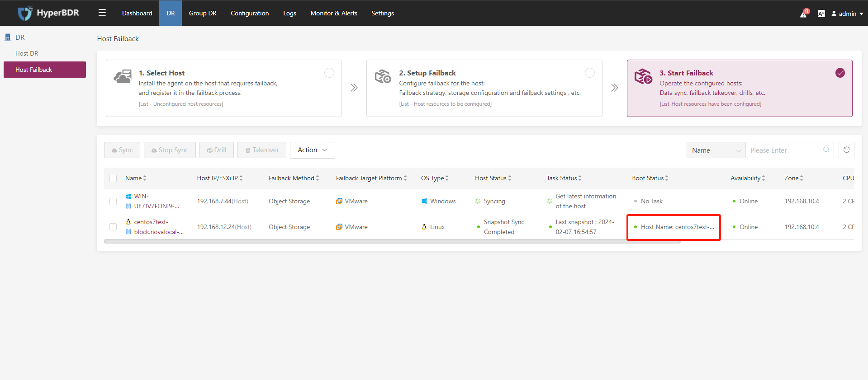Check the WIN-UE7JV7FONI9 row checkbox

(113, 202)
